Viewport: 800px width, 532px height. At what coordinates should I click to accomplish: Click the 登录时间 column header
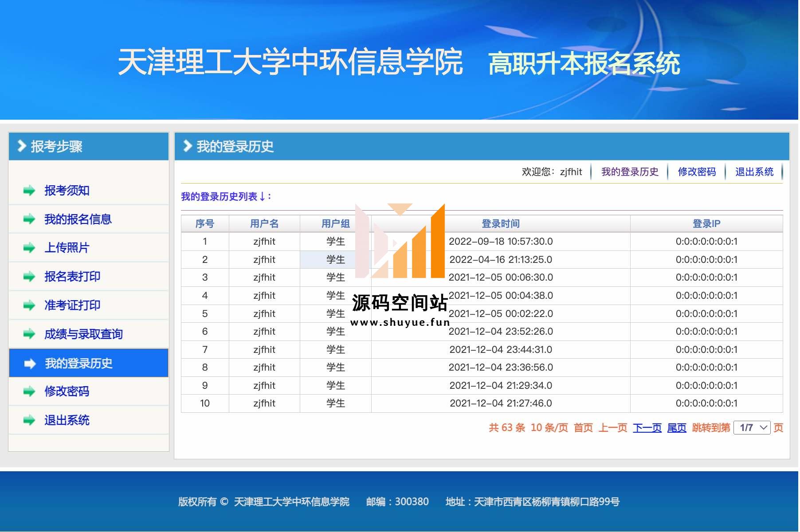(x=501, y=224)
